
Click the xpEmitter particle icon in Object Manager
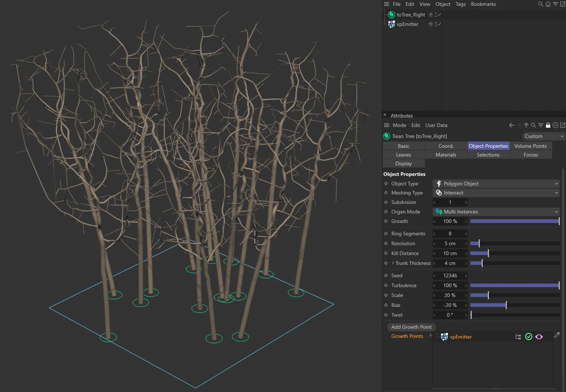(x=391, y=24)
